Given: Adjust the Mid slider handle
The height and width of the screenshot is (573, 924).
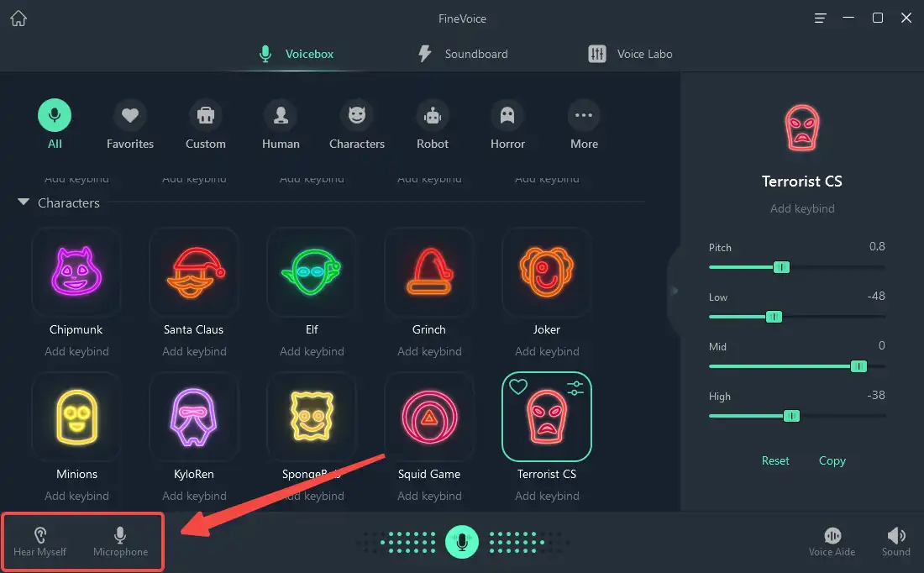Looking at the screenshot, I should (x=858, y=366).
